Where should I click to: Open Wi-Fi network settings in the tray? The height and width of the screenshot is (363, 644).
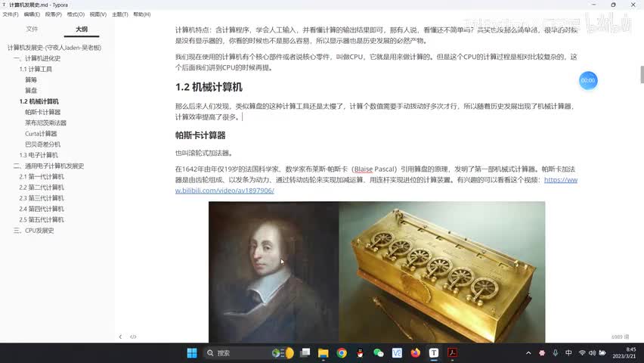(582, 352)
